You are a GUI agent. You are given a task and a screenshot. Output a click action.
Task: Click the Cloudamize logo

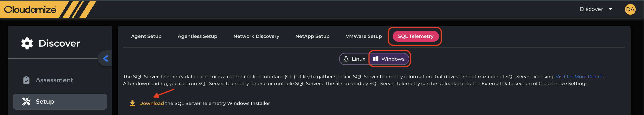click(30, 9)
